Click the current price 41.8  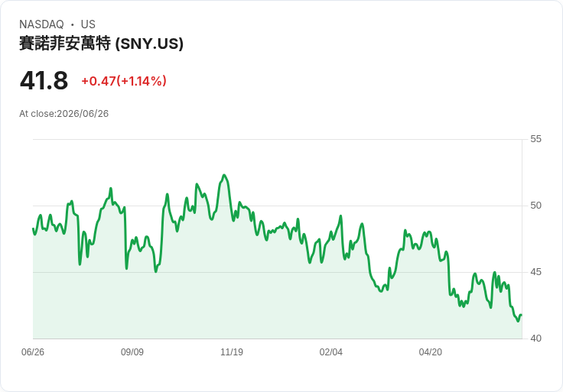(44, 81)
